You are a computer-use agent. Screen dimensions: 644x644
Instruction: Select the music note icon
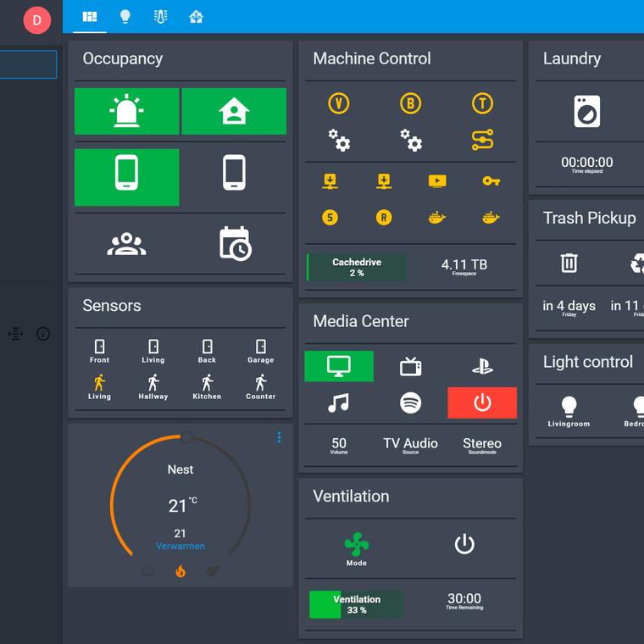click(x=338, y=402)
